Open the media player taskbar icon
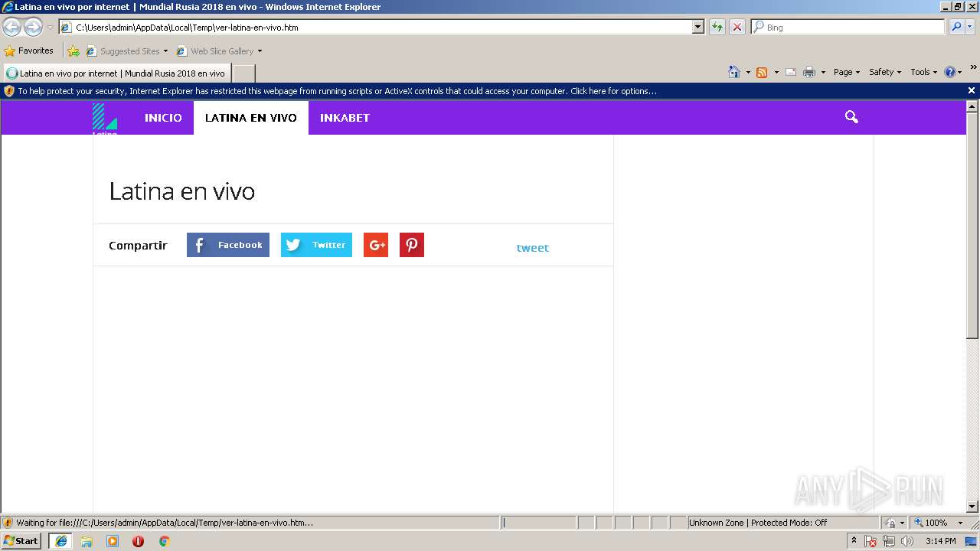Screen dimensions: 980x551 click(113, 541)
